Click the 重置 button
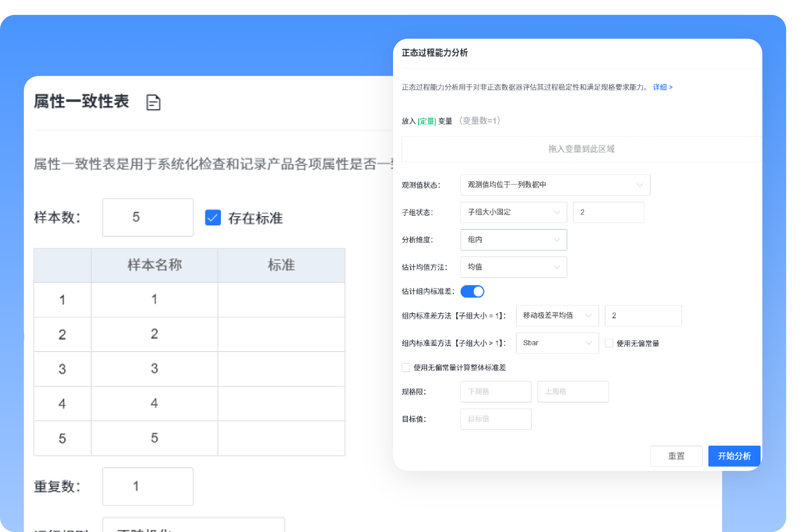Viewport: 807px width, 532px height. (676, 456)
